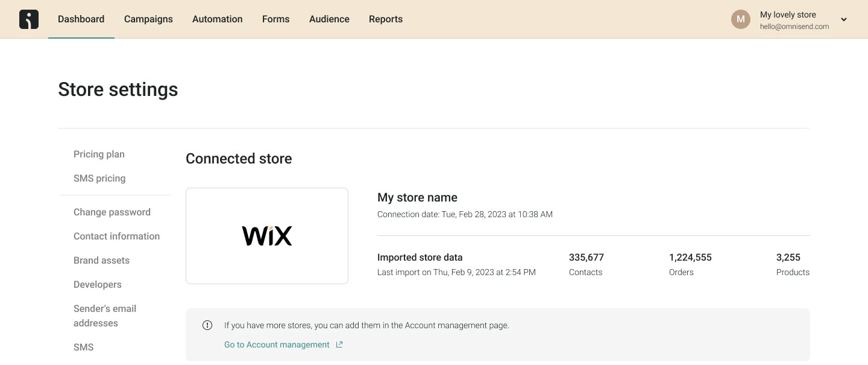Open the Audience section
868x365 pixels.
329,19
